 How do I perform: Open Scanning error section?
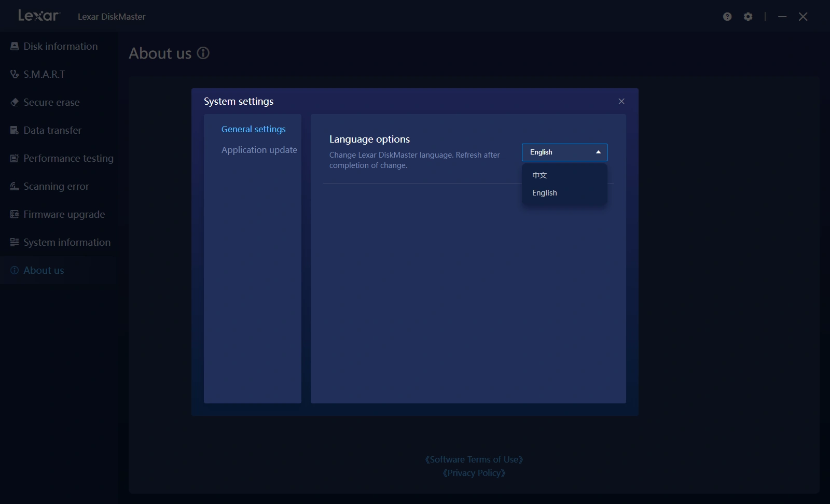56,186
